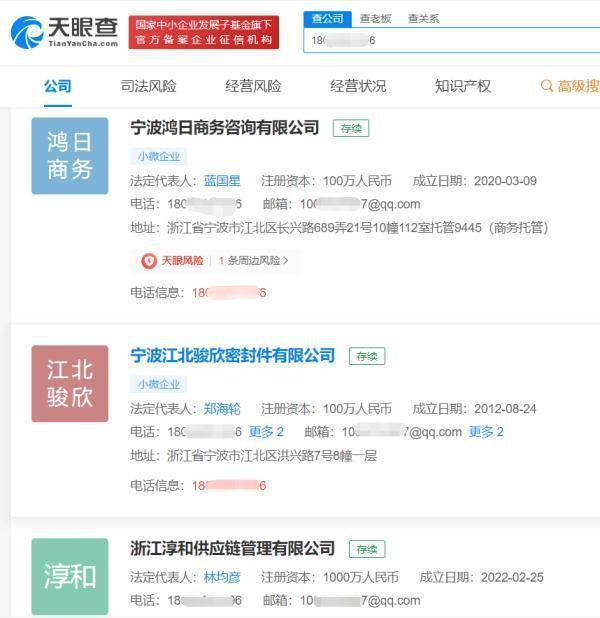Click establishment date 2022-02-25
This screenshot has height=618, width=600.
click(x=512, y=577)
